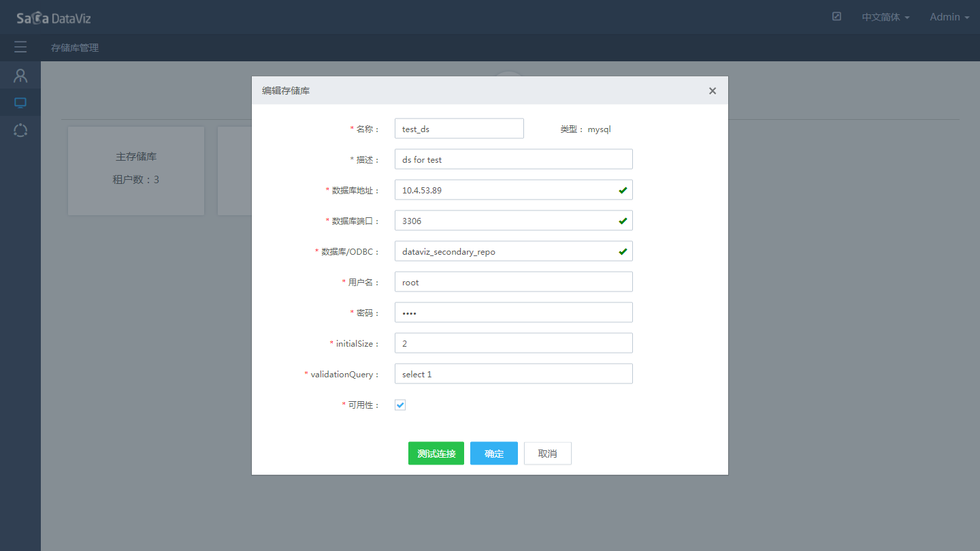
Task: Click the green checkmark in 数据库/ODBC field
Action: 623,251
